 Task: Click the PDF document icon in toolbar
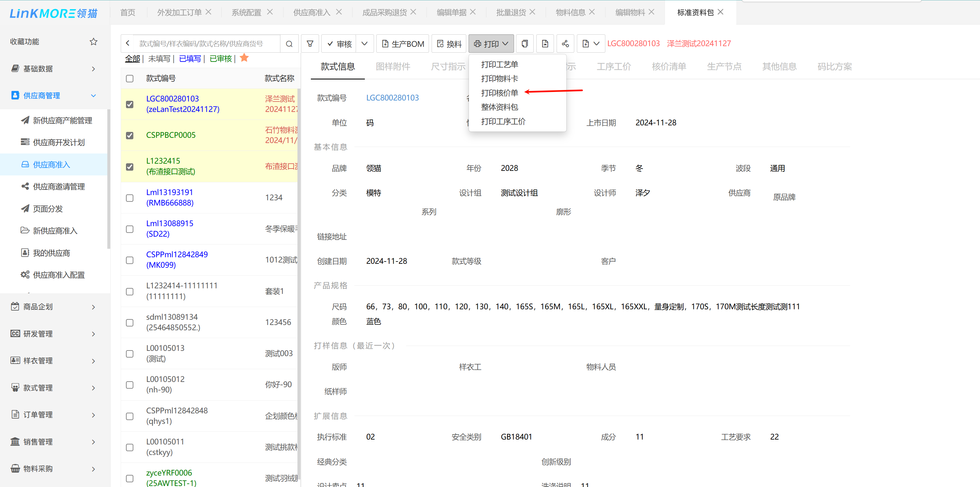click(545, 44)
